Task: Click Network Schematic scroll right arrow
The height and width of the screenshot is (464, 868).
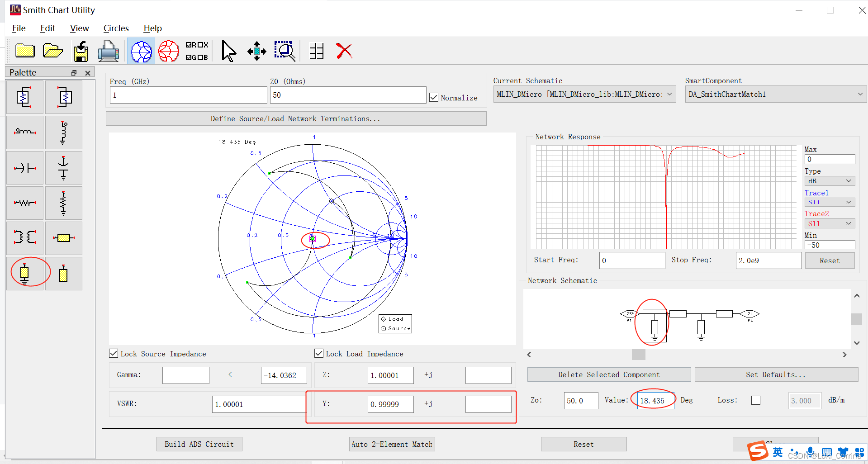Action: click(844, 355)
